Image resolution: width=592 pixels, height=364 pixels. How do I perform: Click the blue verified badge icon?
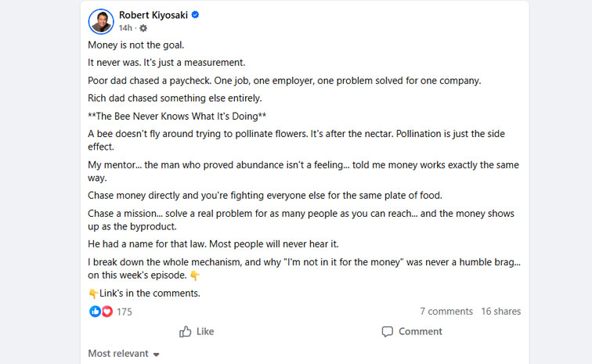coord(195,15)
